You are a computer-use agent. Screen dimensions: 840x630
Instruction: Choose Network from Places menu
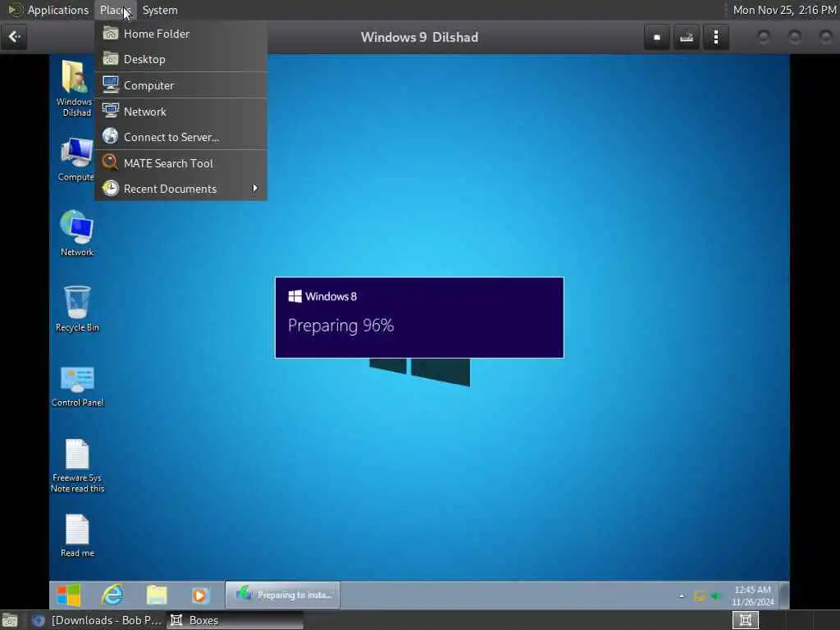click(x=181, y=112)
